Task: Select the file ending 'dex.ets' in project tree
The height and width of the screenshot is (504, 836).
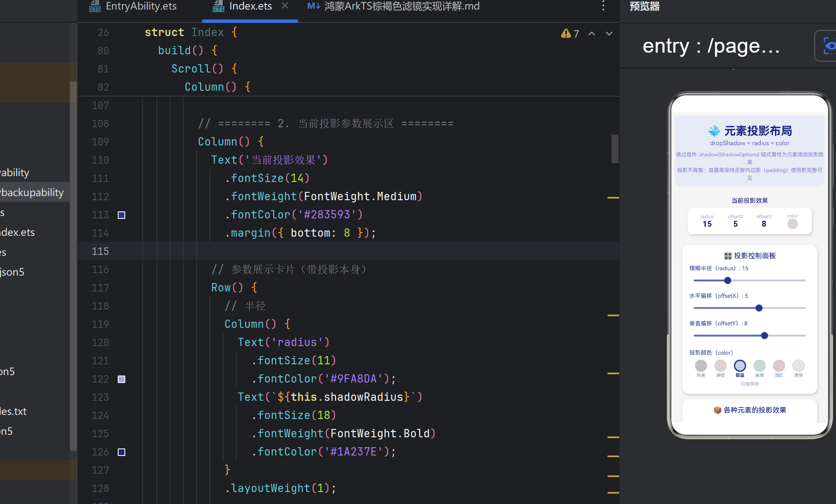Action: [x=17, y=232]
